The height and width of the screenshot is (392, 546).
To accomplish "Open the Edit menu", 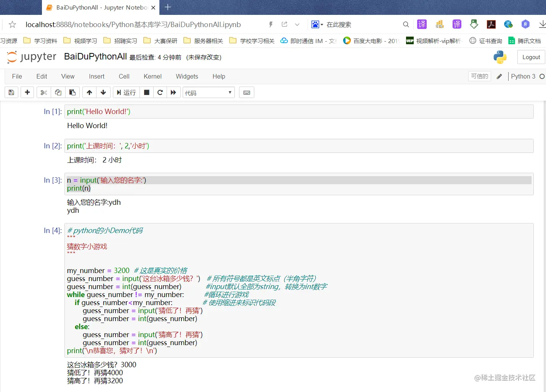I will click(42, 76).
